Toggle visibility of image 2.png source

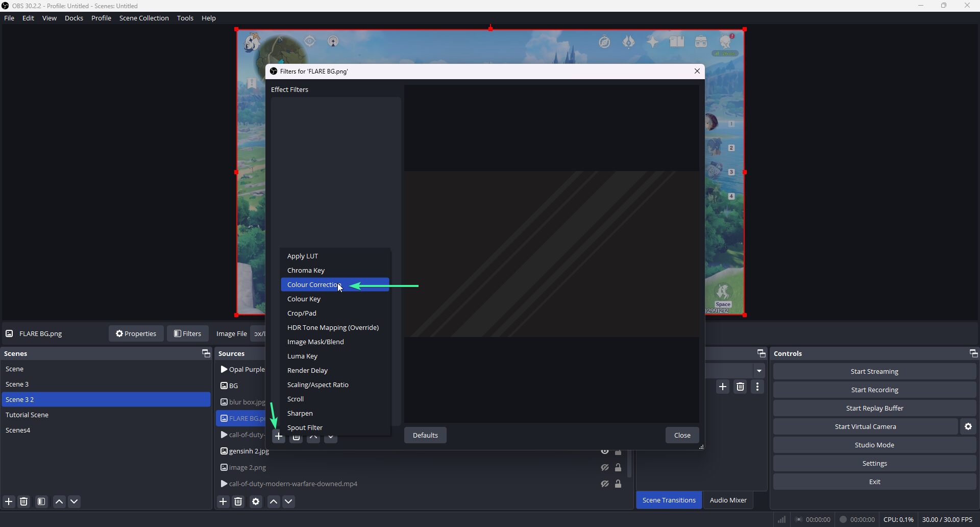point(605,467)
